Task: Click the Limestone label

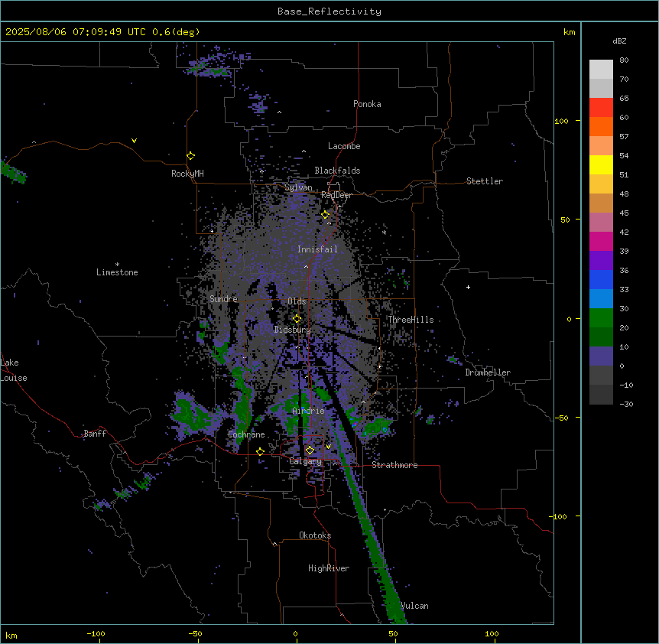Action: [117, 272]
